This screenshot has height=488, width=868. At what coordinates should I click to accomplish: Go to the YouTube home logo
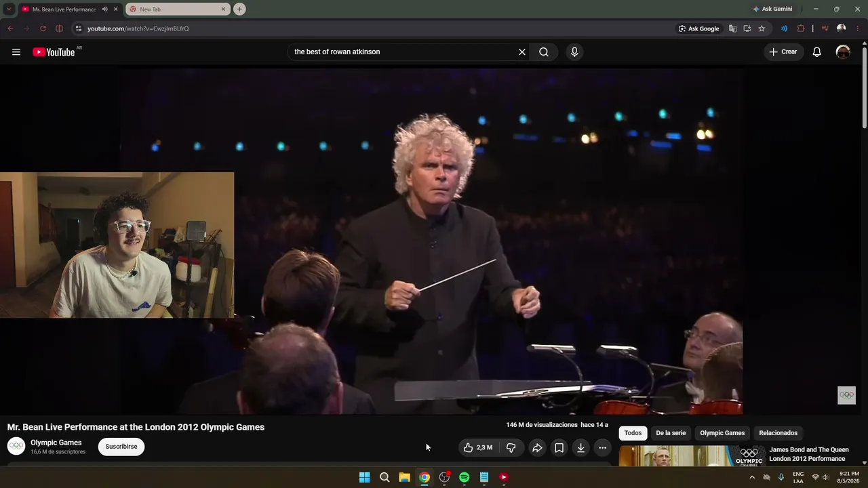click(x=54, y=52)
